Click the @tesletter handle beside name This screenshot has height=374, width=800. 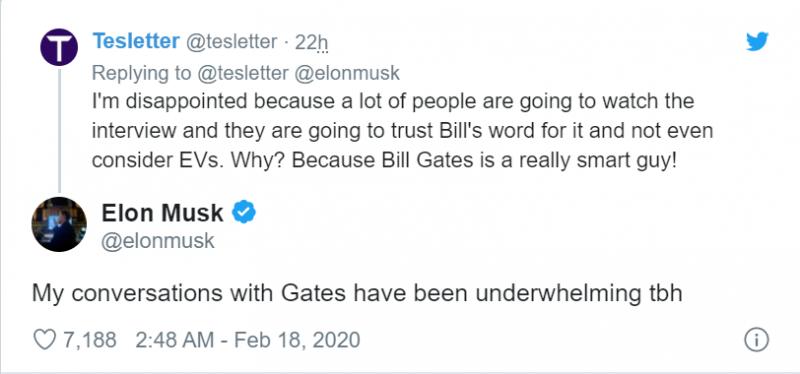(x=230, y=42)
